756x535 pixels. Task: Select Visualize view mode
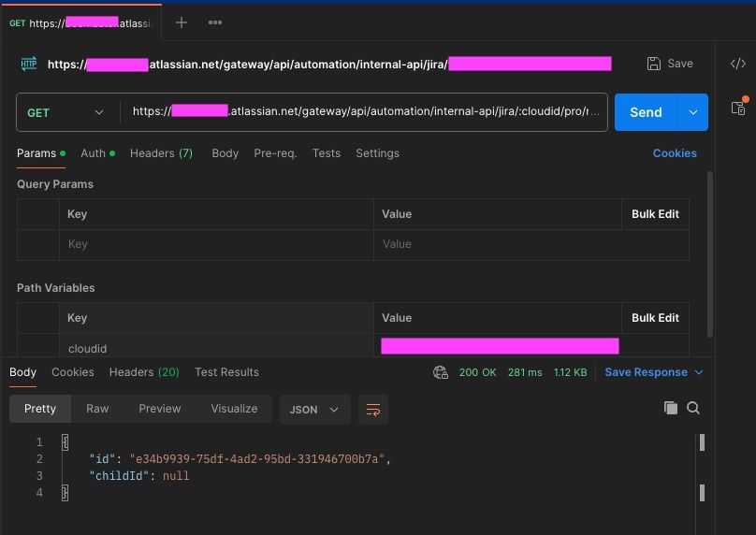[234, 409]
